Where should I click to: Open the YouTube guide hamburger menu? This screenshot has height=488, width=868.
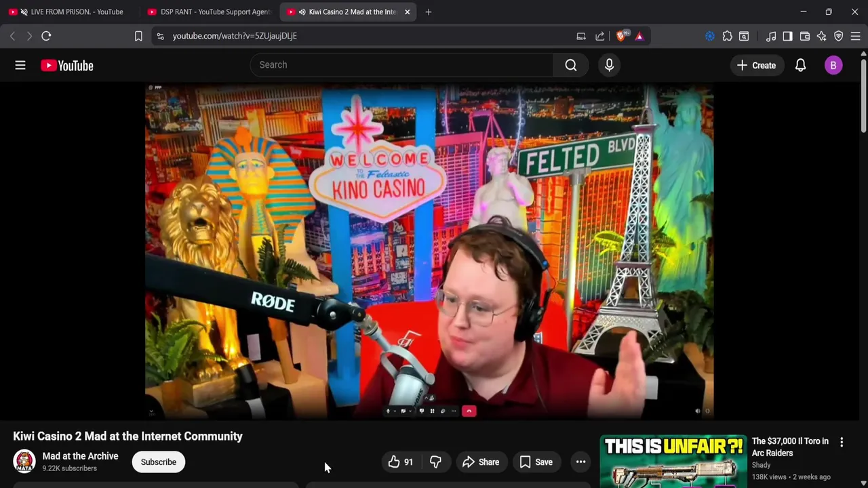tap(20, 65)
